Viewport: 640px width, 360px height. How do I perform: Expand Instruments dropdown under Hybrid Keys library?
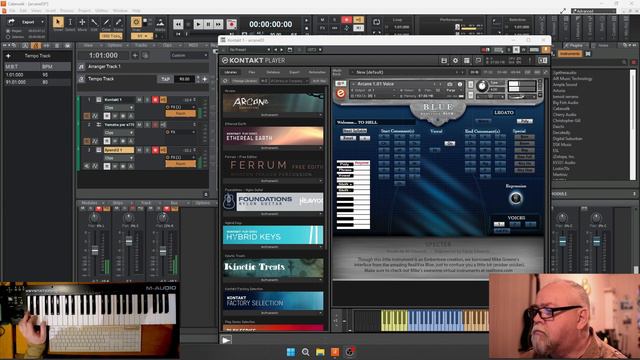point(273,247)
